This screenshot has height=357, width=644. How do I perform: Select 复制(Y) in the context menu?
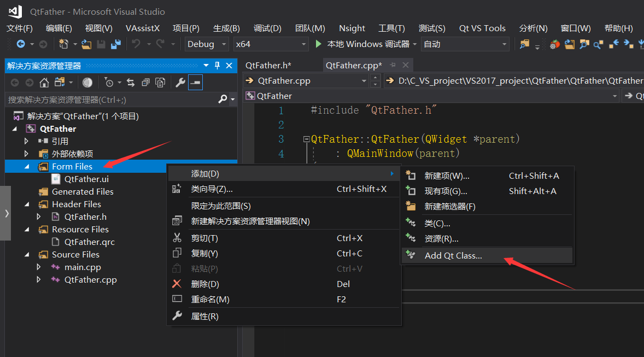point(284,254)
